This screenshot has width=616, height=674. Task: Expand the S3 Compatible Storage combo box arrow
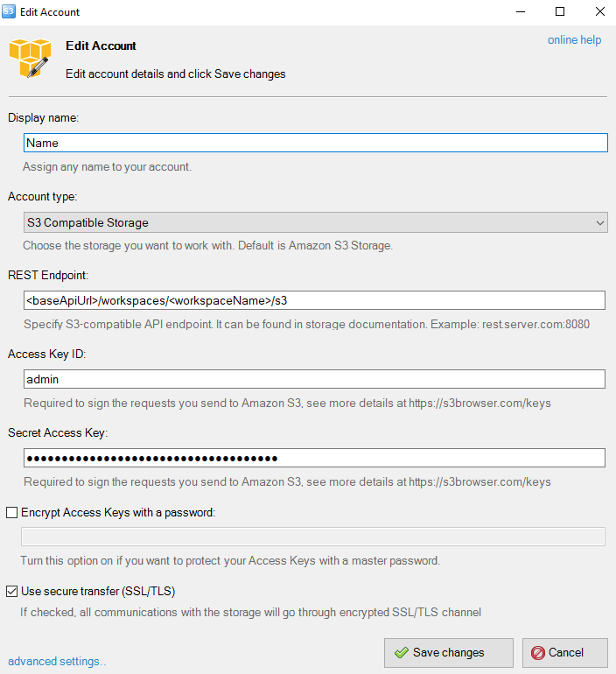pos(600,222)
